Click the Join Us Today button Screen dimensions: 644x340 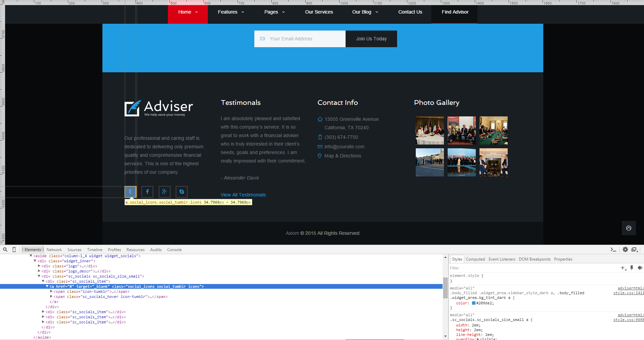point(371,39)
